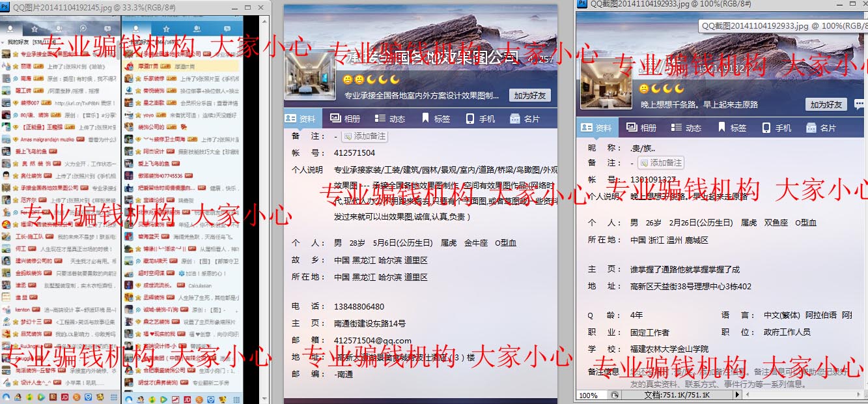The height and width of the screenshot is (404, 868).
Task: Select groups icon in left QQ panel
Action: coord(60,29)
